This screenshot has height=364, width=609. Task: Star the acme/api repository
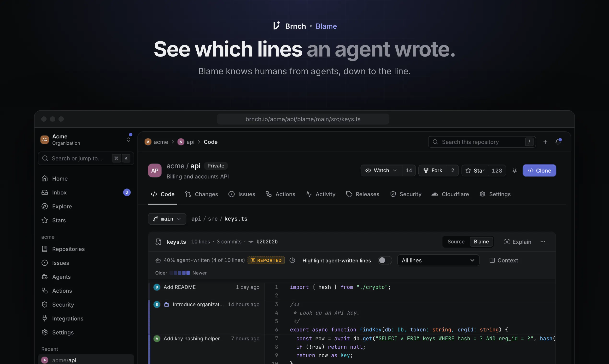click(x=475, y=170)
